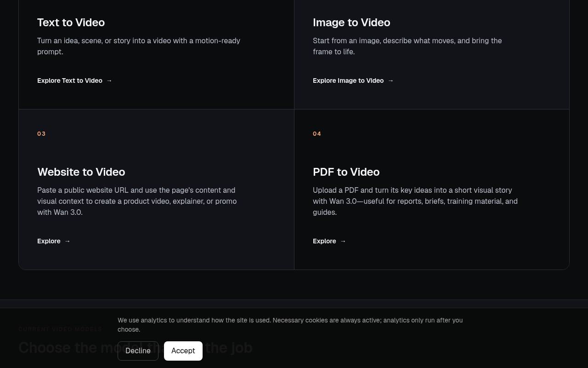This screenshot has height=368, width=588.
Task: Decline analytics cookies
Action: [x=138, y=351]
